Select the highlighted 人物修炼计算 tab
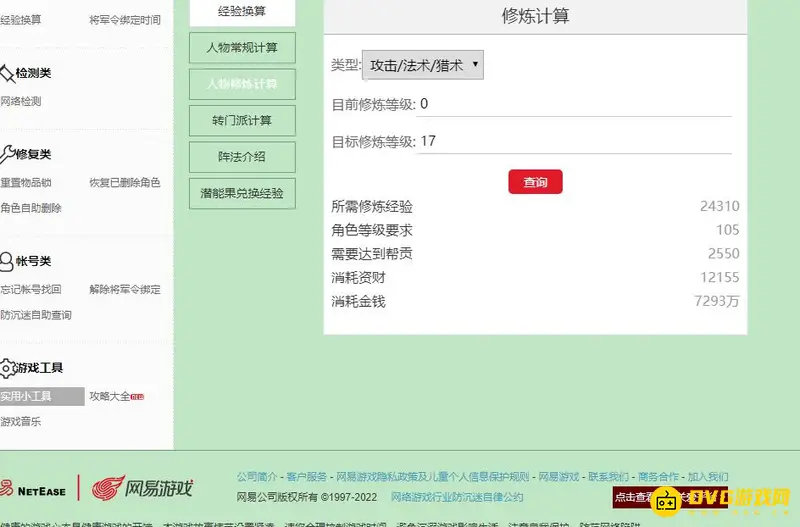The height and width of the screenshot is (527, 800). [242, 84]
